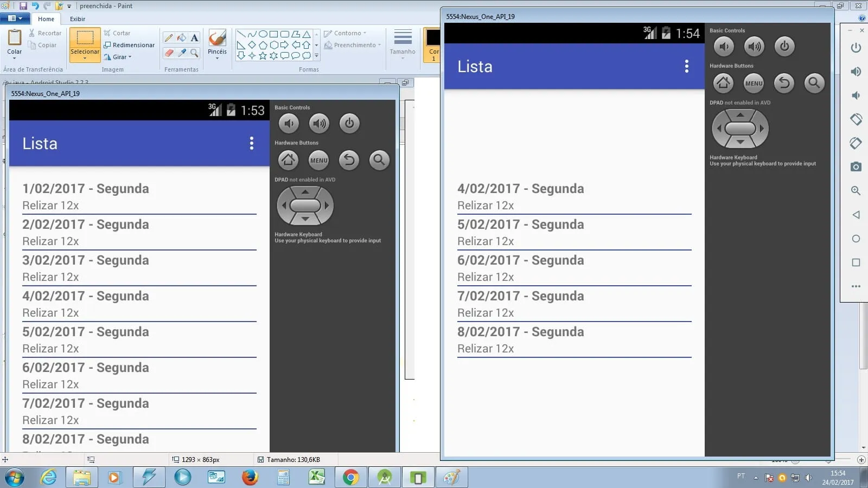Click Redimensionar in the Imagem group

(129, 45)
